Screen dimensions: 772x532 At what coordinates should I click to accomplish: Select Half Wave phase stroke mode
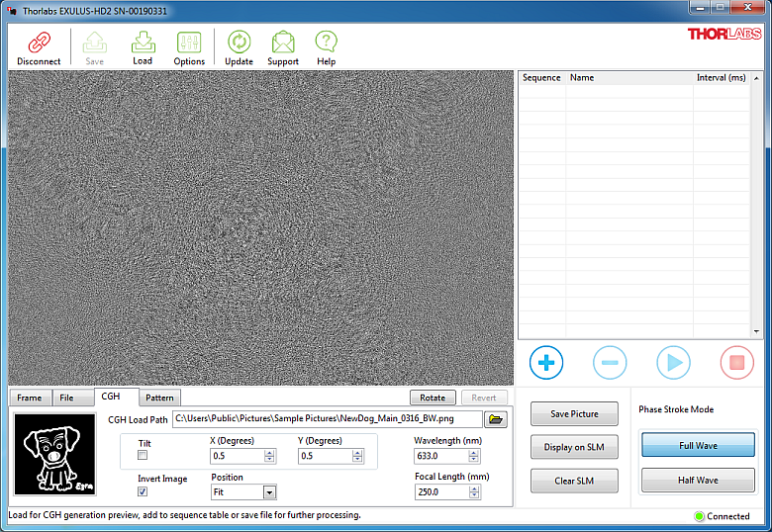tap(698, 481)
